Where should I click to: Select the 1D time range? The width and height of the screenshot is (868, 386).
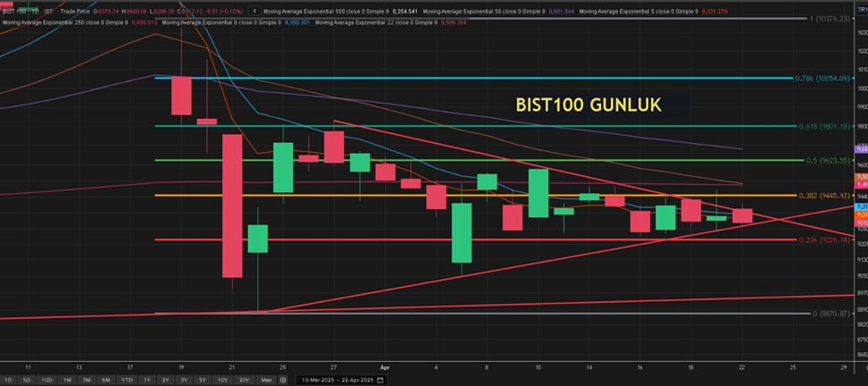pos(9,380)
